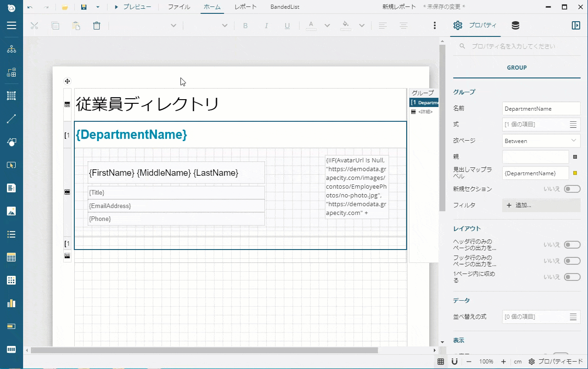Click the grid display icon in status bar

(441, 362)
